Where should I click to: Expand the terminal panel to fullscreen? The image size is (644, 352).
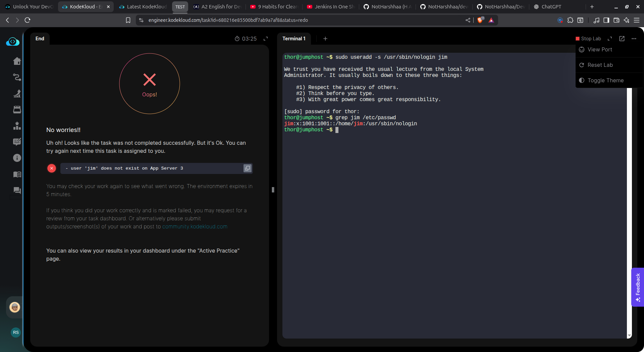coord(610,39)
